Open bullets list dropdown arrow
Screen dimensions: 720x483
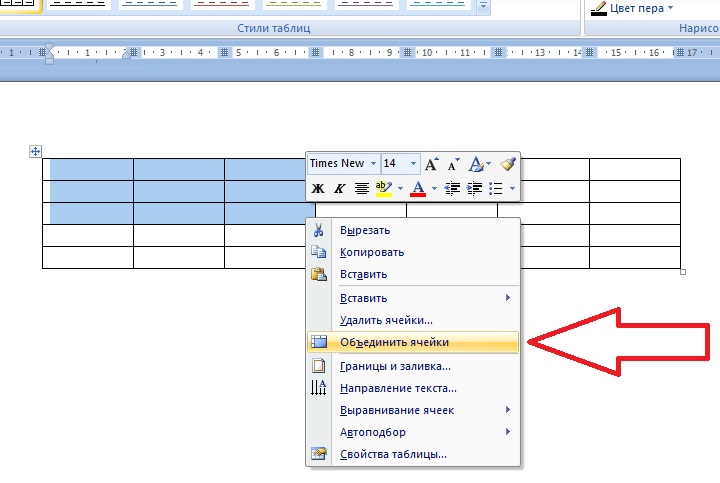click(x=512, y=188)
